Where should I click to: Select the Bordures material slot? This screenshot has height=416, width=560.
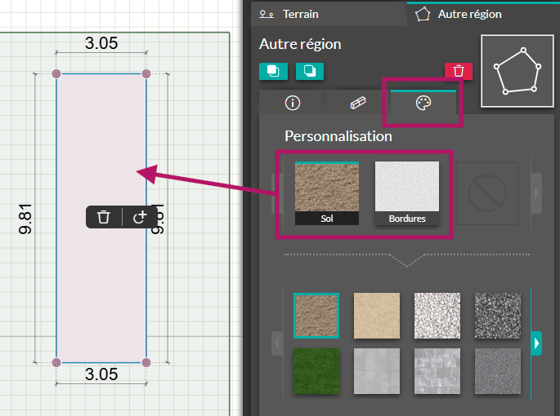click(407, 193)
